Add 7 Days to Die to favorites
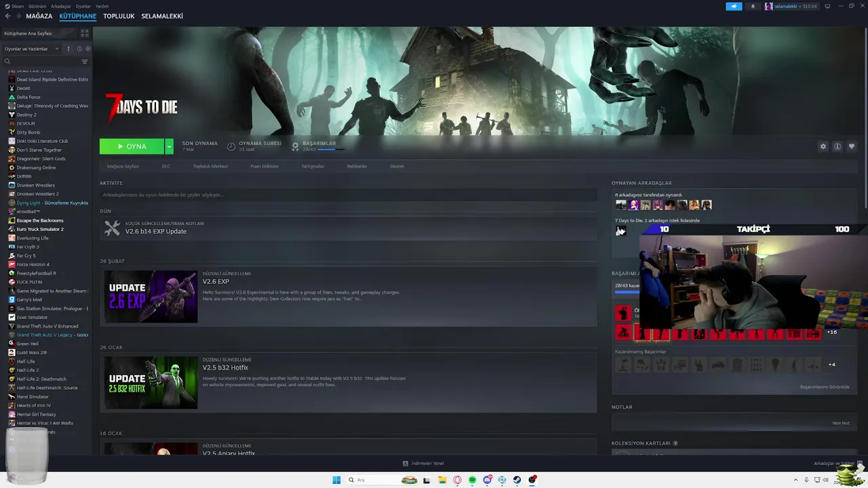Image resolution: width=868 pixels, height=488 pixels. 852,146
